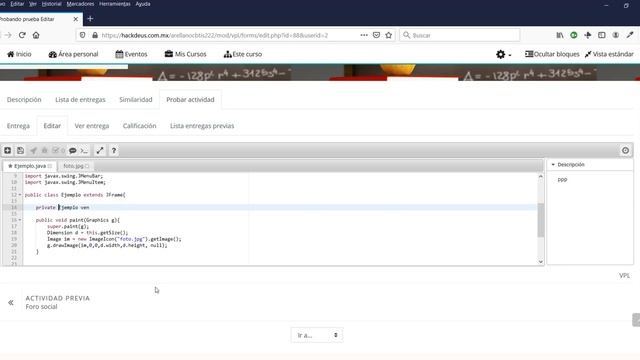Click the run rocket icon in editor toolbar
Screen dimensions: 640x360
pyautogui.click(x=33, y=151)
